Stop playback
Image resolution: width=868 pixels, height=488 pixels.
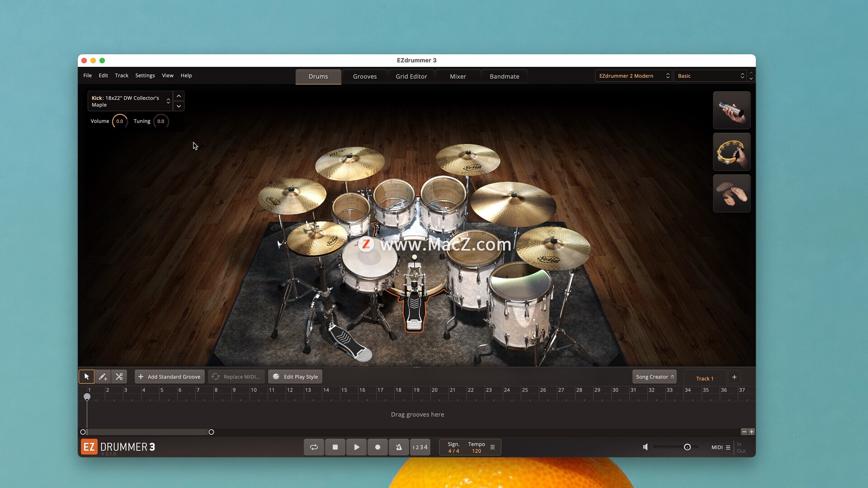(335, 447)
